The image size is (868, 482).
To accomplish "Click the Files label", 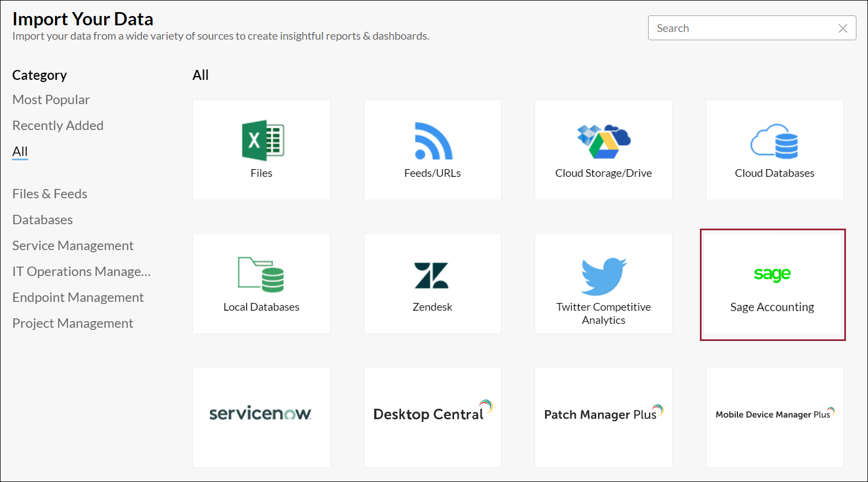I will click(x=261, y=173).
